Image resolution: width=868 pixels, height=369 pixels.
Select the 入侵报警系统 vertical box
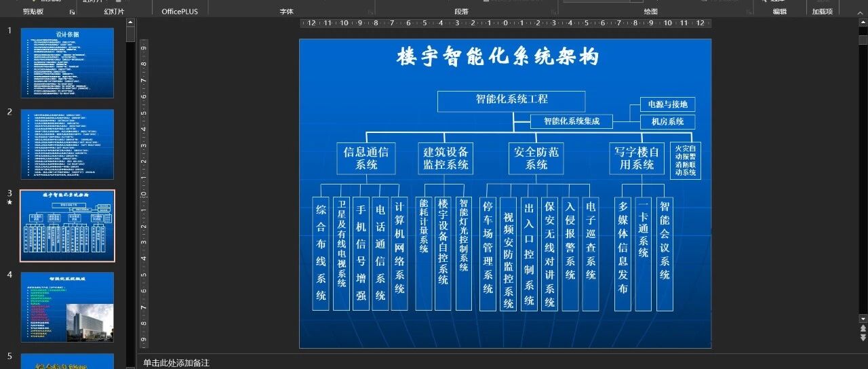coord(570,254)
